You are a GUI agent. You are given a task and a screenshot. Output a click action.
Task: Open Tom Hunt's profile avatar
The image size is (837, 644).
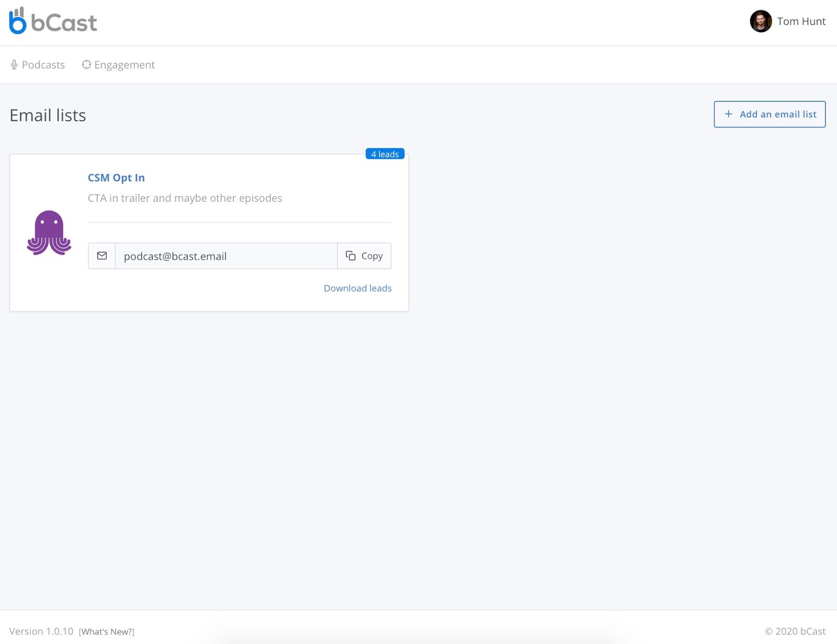pos(760,21)
